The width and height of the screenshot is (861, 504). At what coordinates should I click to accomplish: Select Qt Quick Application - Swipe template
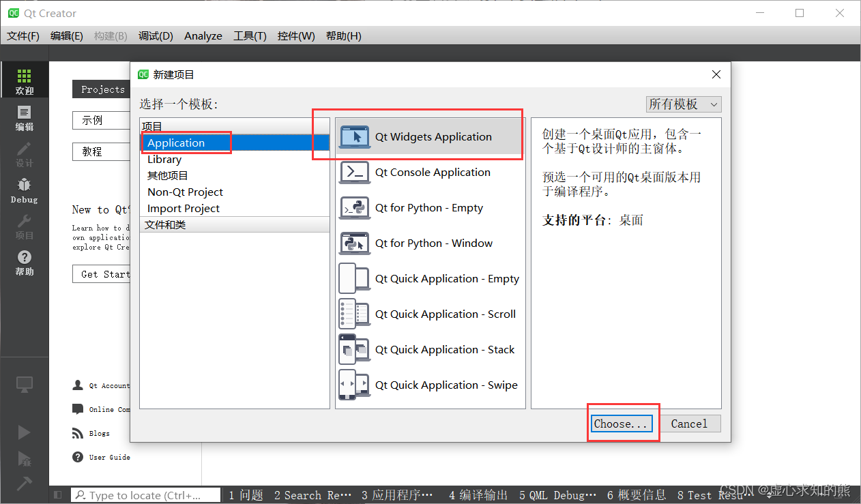coord(430,385)
